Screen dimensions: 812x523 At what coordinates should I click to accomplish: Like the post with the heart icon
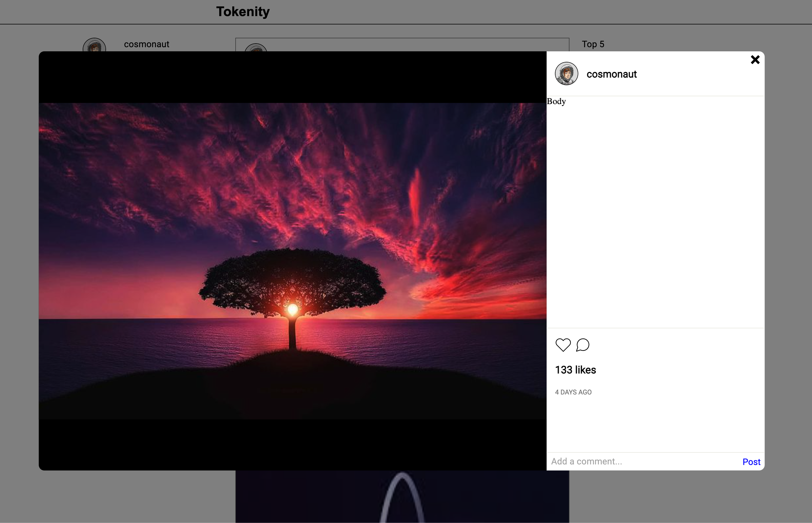563,345
